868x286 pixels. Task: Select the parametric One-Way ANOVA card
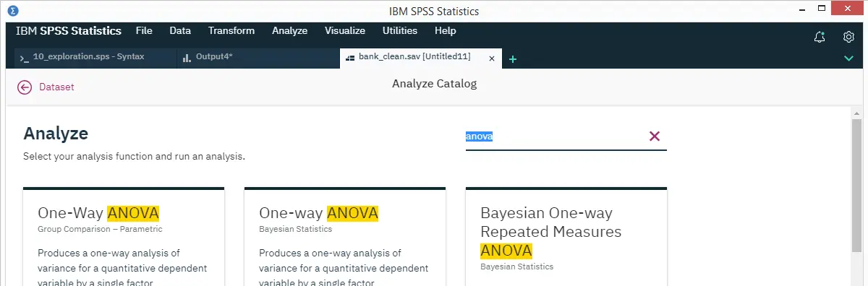click(x=124, y=237)
